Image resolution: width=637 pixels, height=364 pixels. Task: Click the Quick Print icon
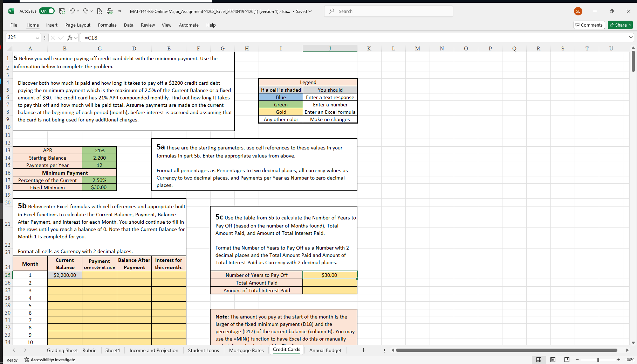pyautogui.click(x=110, y=11)
